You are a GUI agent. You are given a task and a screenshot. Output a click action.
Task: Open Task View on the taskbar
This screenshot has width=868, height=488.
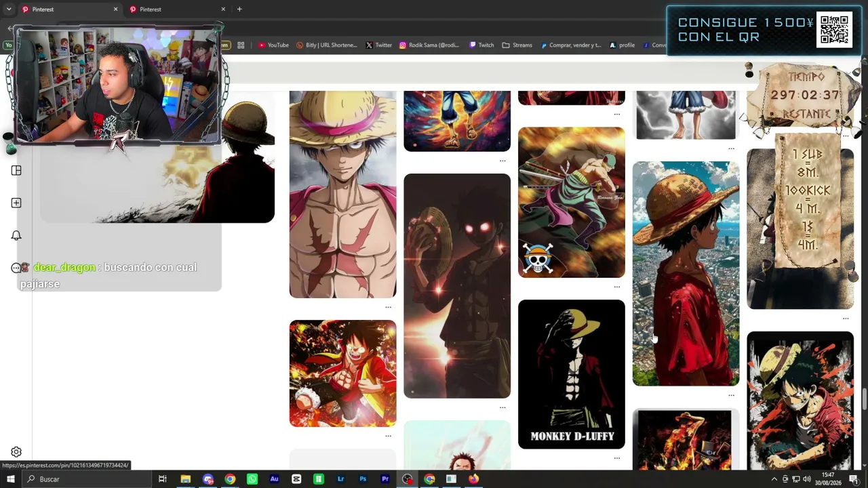click(x=163, y=479)
